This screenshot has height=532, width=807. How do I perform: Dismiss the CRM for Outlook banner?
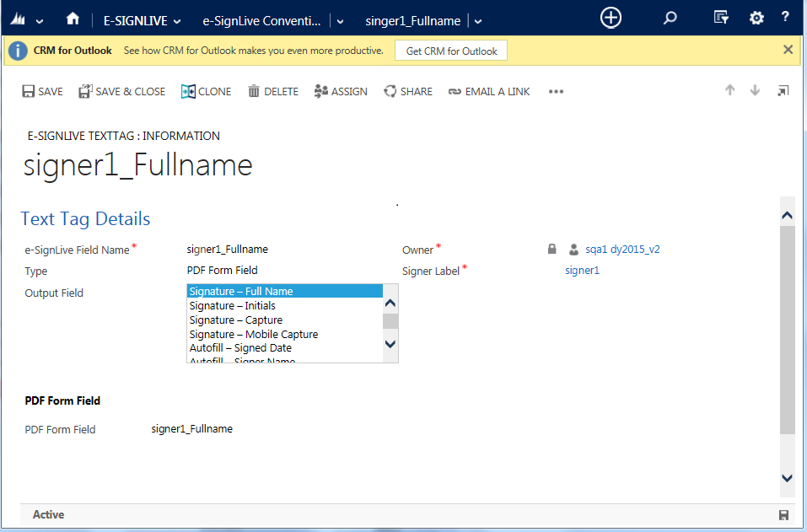788,50
